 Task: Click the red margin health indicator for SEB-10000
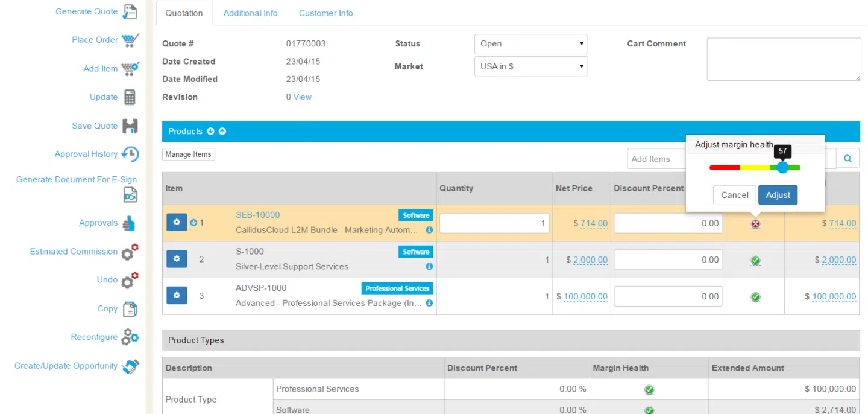pos(755,223)
